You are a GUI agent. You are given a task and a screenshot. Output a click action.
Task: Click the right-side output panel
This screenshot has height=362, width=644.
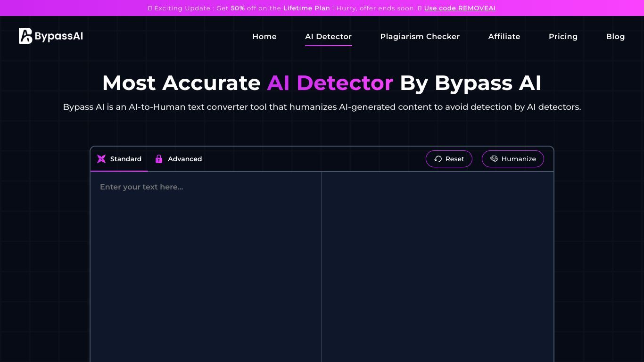click(438, 267)
